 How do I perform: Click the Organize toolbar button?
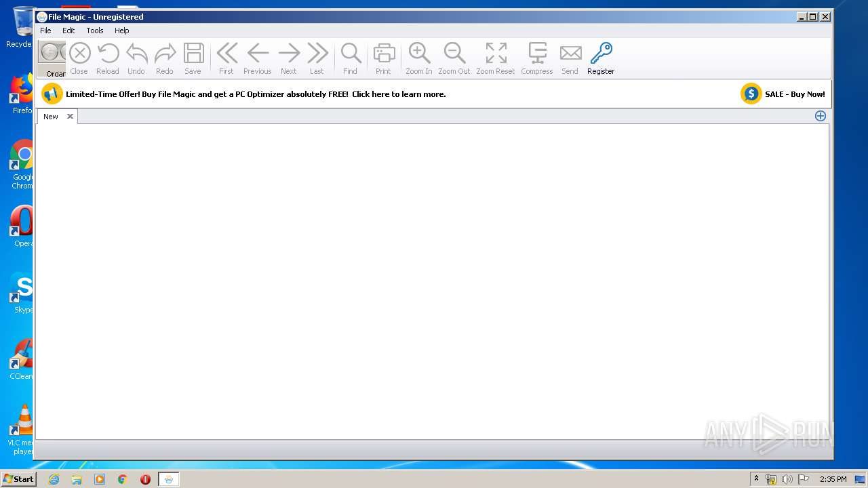click(x=52, y=59)
